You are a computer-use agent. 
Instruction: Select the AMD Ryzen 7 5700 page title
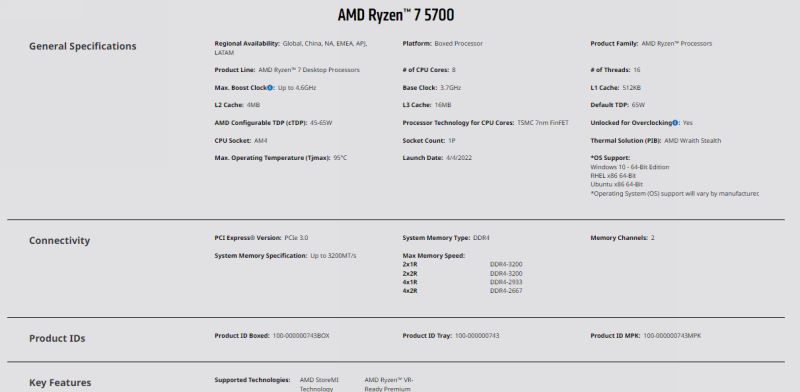click(x=396, y=15)
